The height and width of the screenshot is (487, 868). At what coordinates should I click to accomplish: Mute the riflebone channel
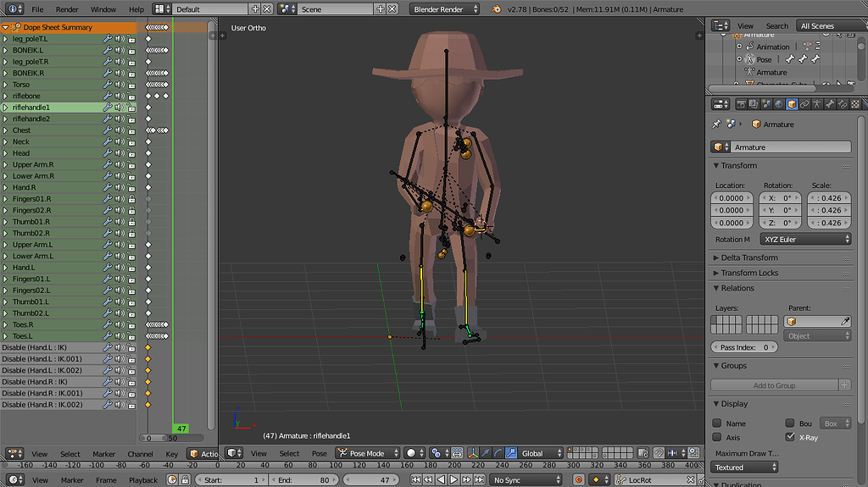120,97
